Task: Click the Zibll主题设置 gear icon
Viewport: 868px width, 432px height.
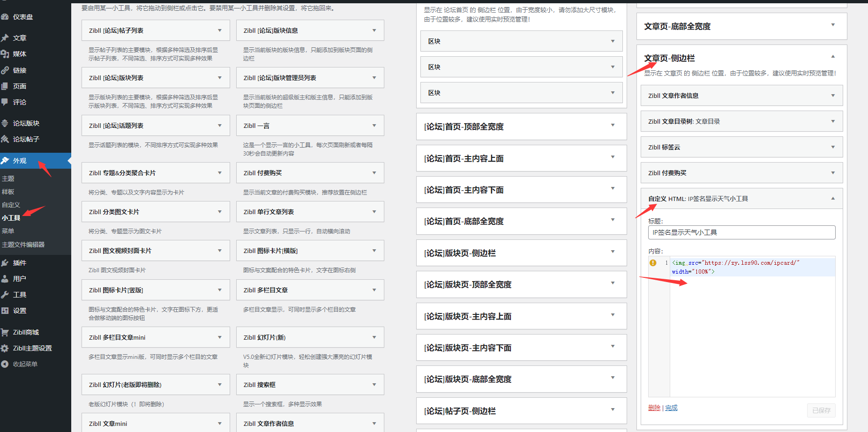Action: (x=5, y=348)
